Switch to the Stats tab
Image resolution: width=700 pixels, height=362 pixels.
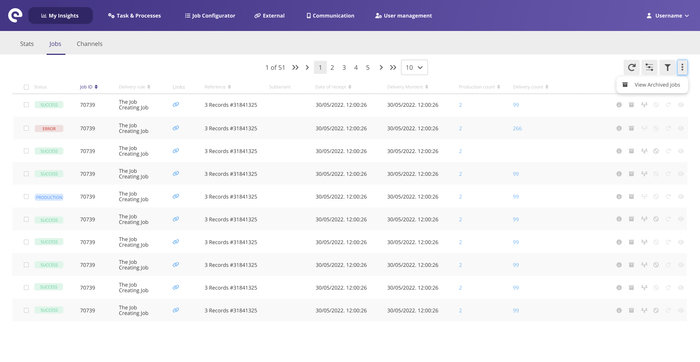(27, 44)
